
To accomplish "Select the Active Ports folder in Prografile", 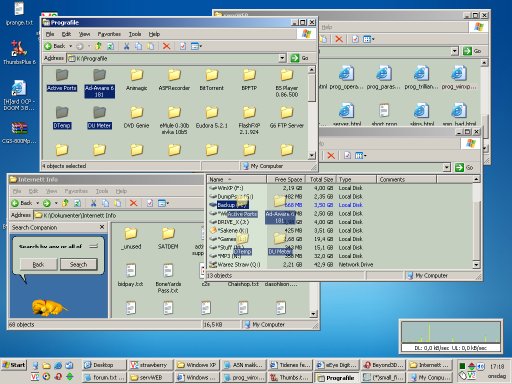I will click(62, 80).
